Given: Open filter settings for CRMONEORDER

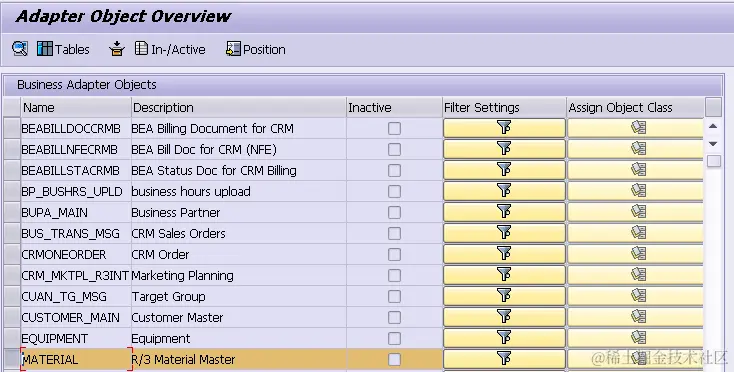Looking at the screenshot, I should [x=504, y=255].
